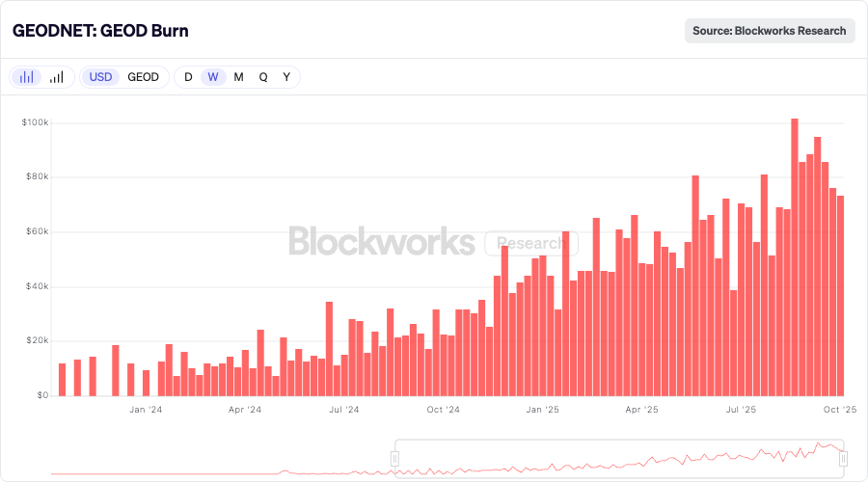The width and height of the screenshot is (868, 482).
Task: Set interval to weekly (W)
Action: coord(213,77)
